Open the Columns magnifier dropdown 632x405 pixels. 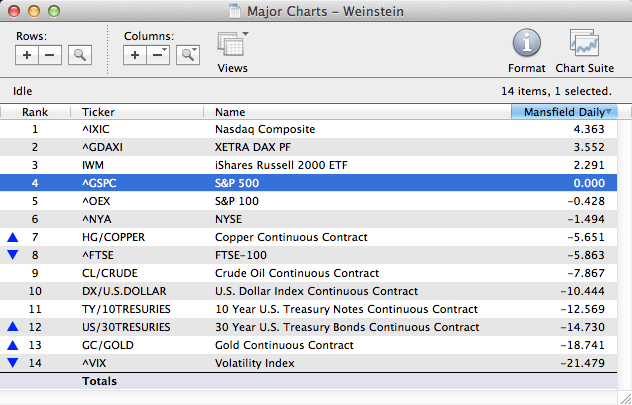tap(187, 55)
